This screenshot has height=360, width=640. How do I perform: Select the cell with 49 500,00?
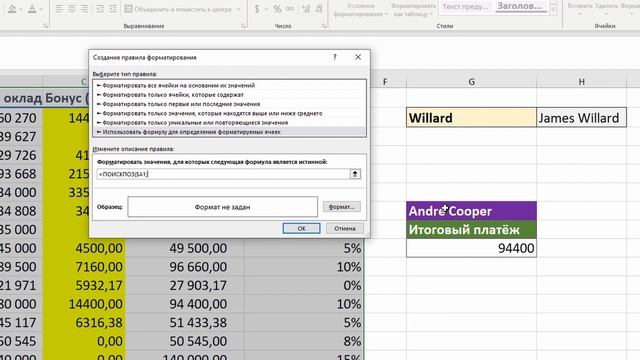tap(185, 248)
